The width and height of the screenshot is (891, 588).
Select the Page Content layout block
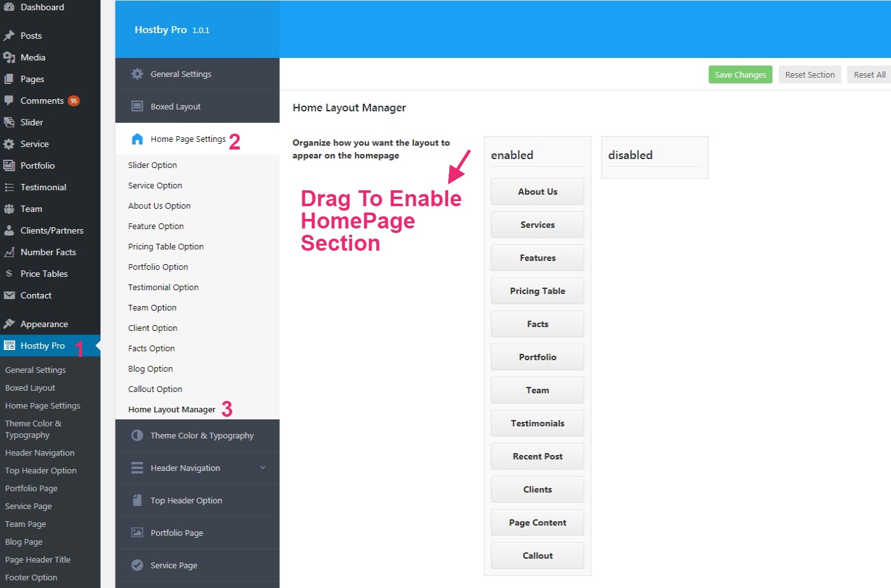click(537, 522)
